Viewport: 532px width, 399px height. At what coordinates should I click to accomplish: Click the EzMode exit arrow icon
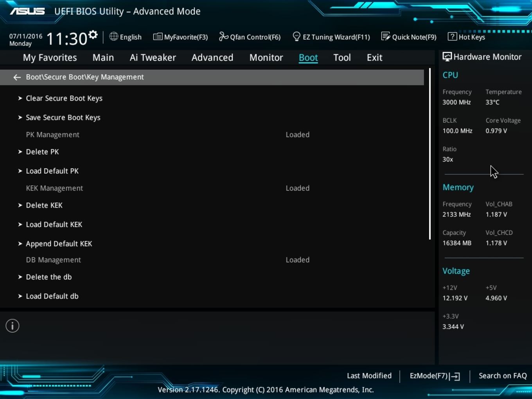tap(455, 376)
